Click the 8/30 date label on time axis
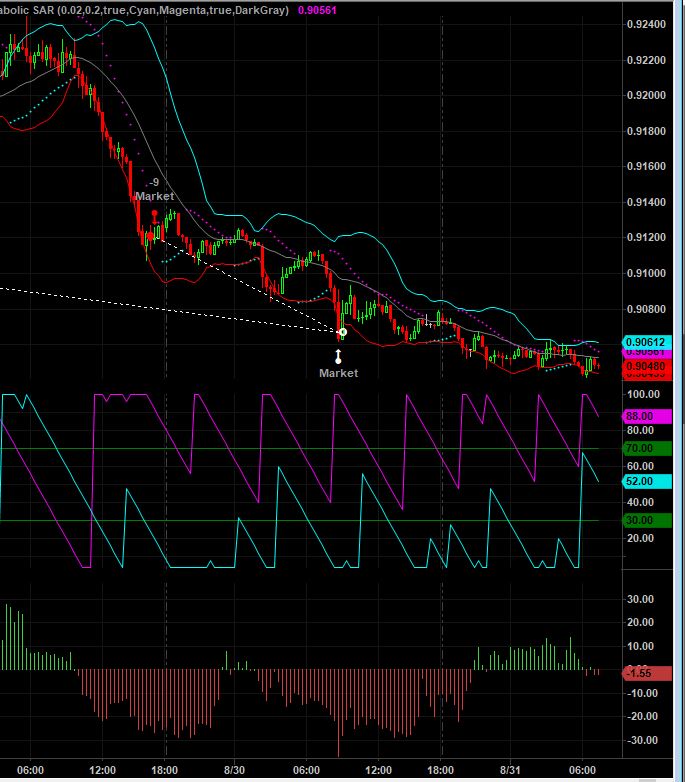The width and height of the screenshot is (685, 782). pyautogui.click(x=235, y=770)
